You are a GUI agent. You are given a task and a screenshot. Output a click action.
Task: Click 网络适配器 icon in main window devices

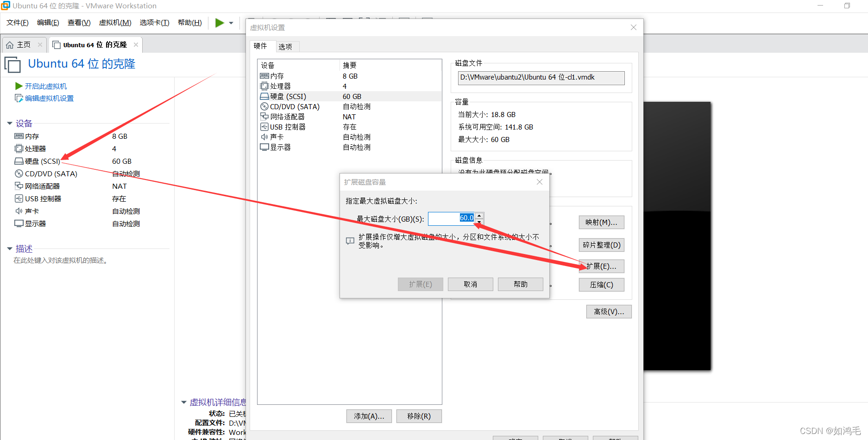coord(19,186)
